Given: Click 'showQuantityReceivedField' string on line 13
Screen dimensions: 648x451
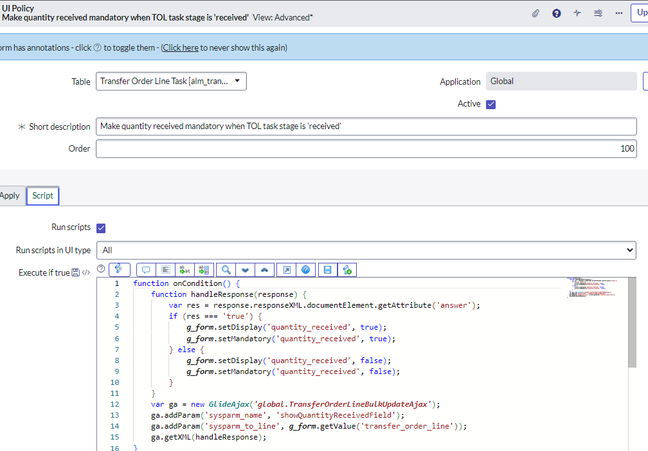Looking at the screenshot, I should tap(336, 415).
